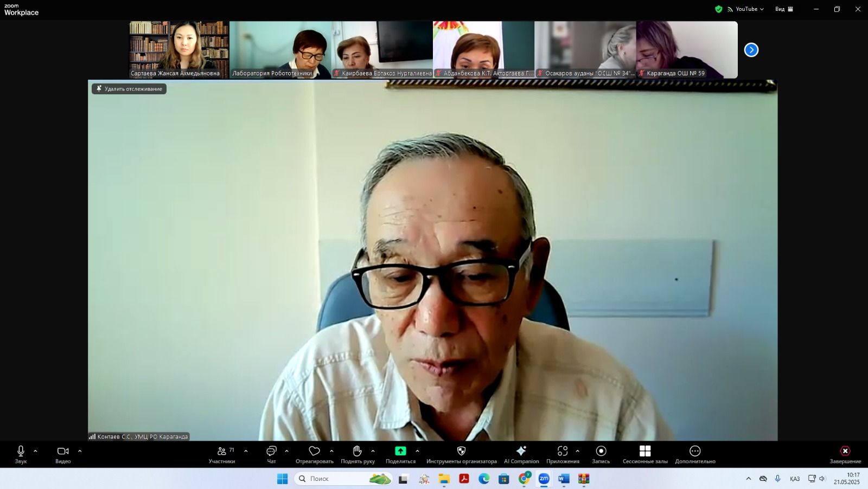This screenshot has width=868, height=489.
Task: End the meeting
Action: pyautogui.click(x=845, y=454)
